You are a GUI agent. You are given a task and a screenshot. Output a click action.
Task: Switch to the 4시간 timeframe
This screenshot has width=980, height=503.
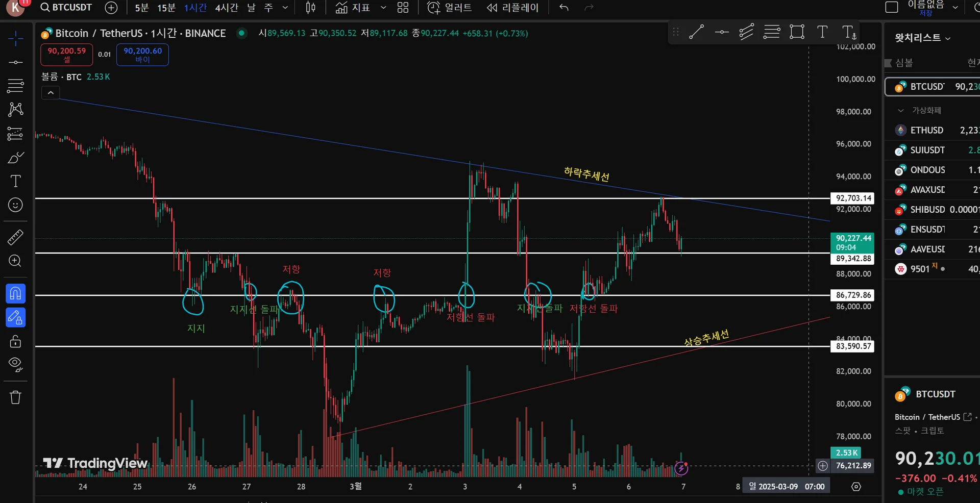click(x=227, y=8)
